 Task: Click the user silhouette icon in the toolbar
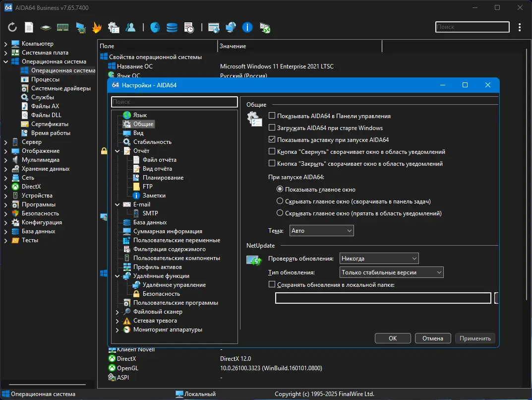[x=130, y=27]
